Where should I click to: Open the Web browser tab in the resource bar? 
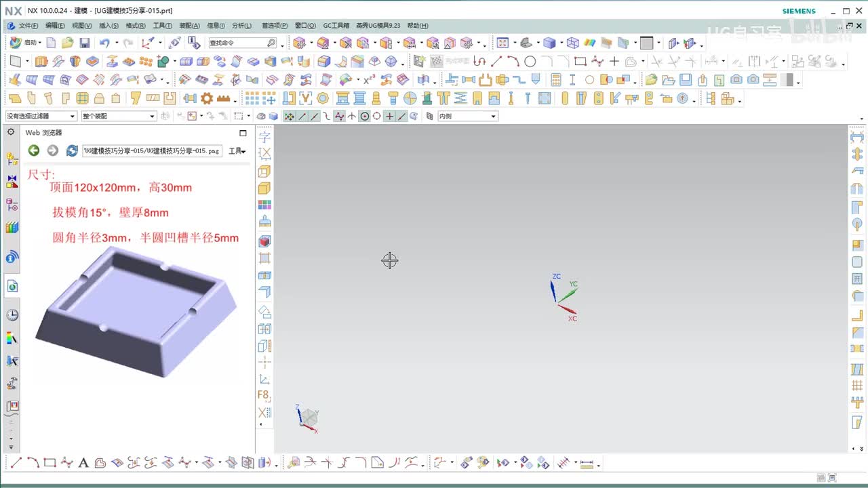tap(12, 286)
